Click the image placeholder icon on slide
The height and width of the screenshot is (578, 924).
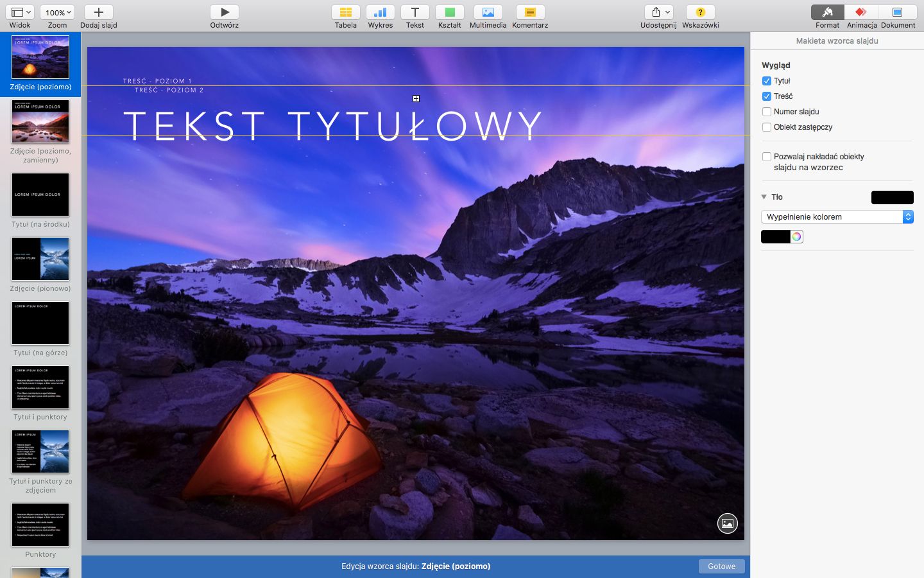(728, 523)
